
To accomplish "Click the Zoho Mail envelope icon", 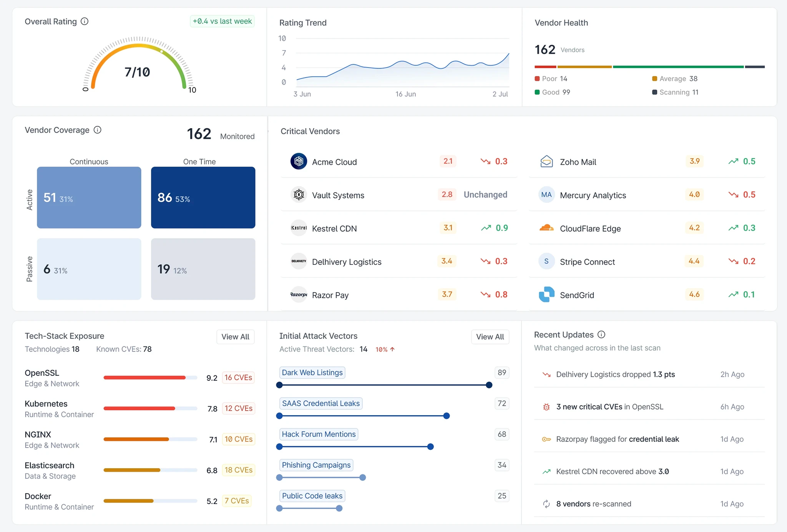I will point(547,162).
